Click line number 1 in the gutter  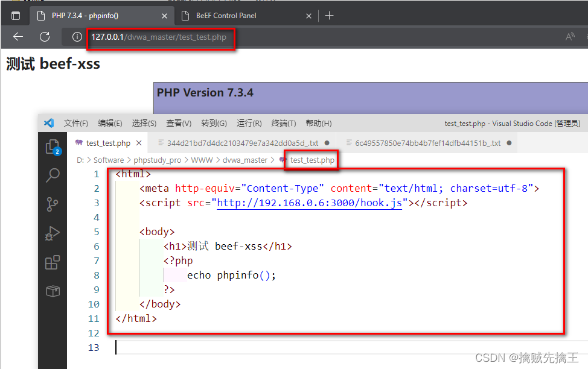point(97,174)
